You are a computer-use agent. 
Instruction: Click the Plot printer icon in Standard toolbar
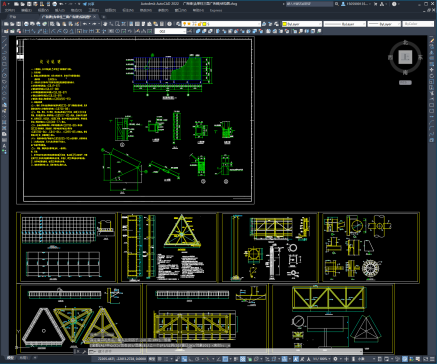(x=26, y=24)
